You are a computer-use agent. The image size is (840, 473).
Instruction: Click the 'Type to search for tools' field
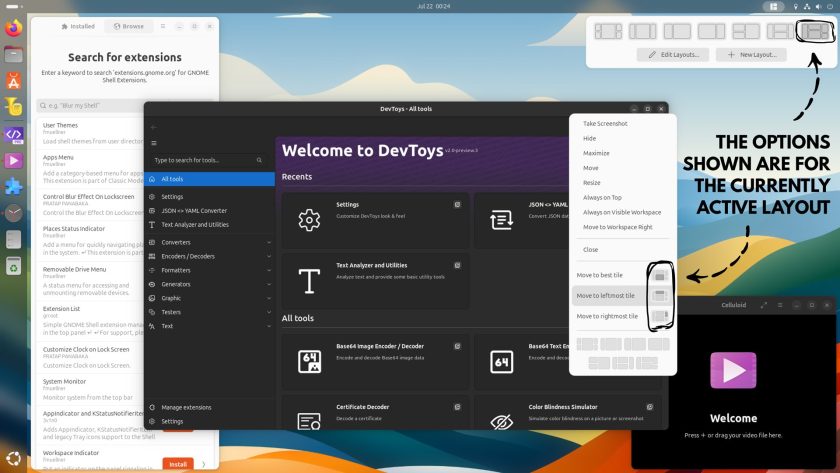point(208,160)
